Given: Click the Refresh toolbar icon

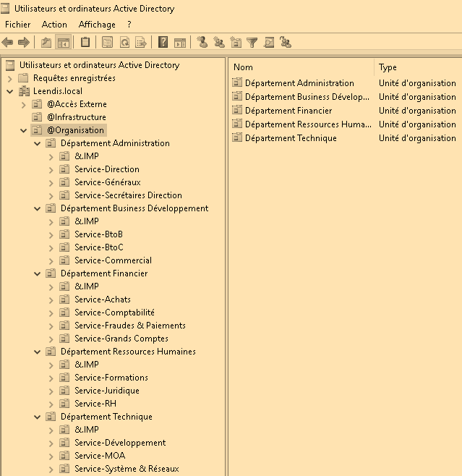Looking at the screenshot, I should pyautogui.click(x=124, y=42).
